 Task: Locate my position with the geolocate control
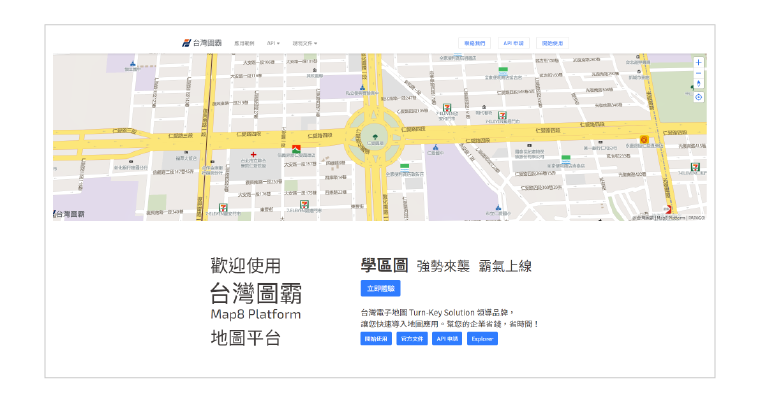point(698,97)
